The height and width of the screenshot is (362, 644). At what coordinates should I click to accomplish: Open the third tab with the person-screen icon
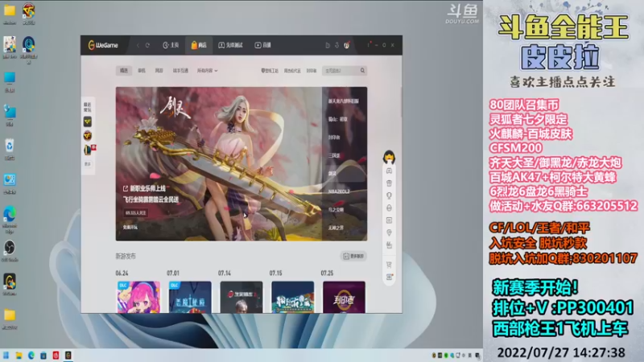(x=230, y=45)
